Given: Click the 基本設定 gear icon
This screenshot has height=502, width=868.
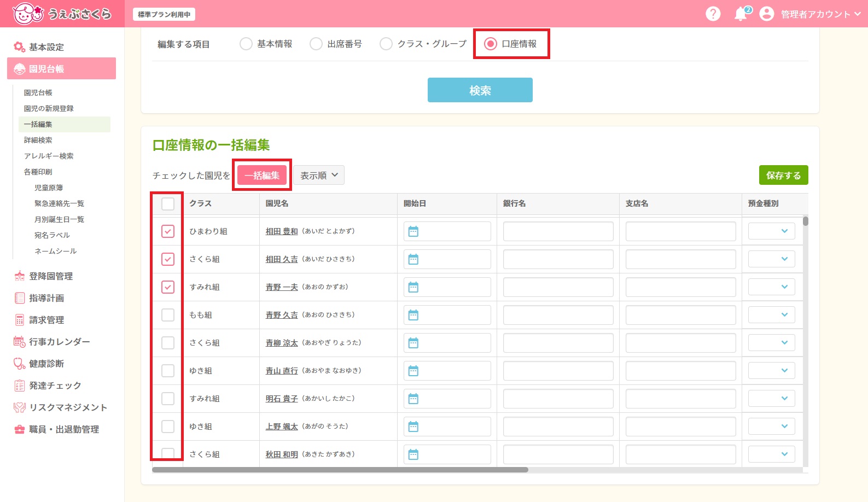Looking at the screenshot, I should coord(19,47).
